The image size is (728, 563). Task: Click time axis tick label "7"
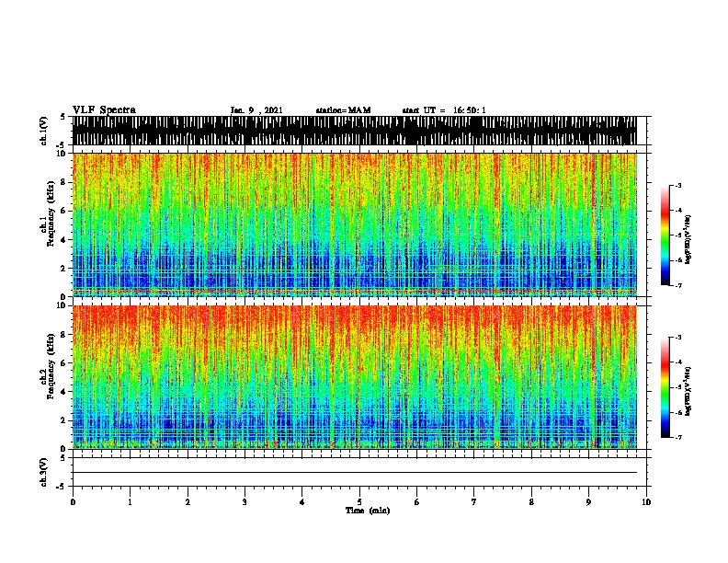(x=474, y=502)
